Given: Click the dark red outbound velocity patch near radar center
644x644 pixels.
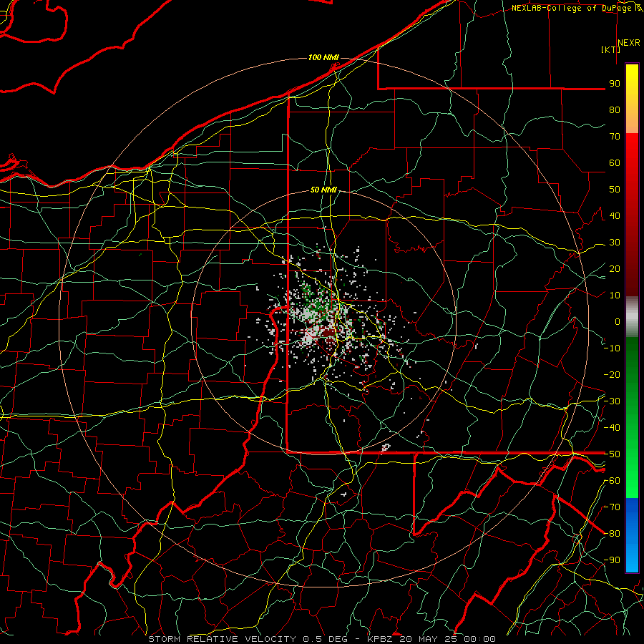Looking at the screenshot, I should click(x=327, y=332).
